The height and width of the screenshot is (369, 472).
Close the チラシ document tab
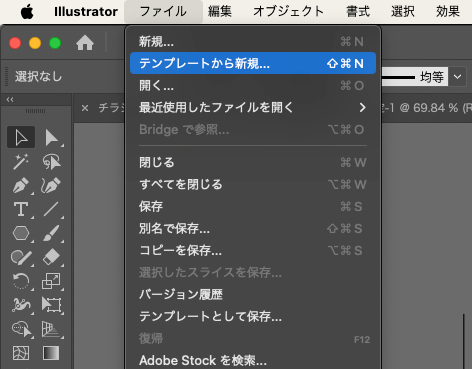pyautogui.click(x=85, y=108)
